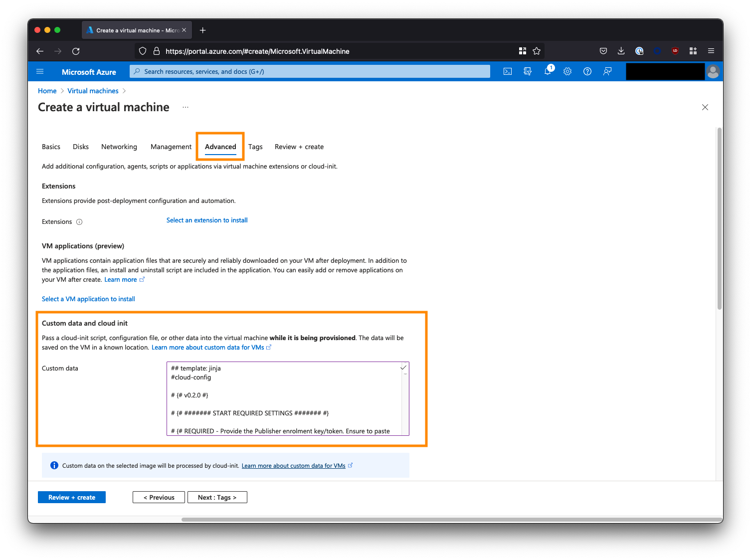Open the Feedback icon
The width and height of the screenshot is (751, 560).
pyautogui.click(x=607, y=72)
